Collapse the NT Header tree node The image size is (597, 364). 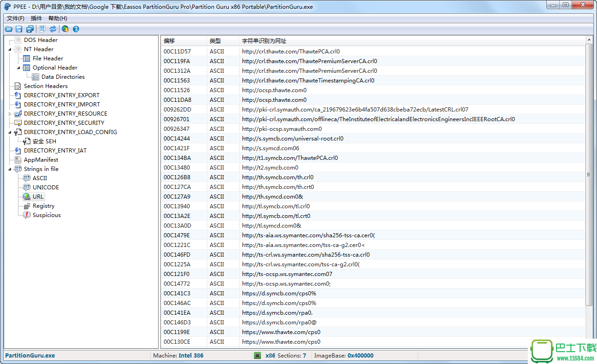point(10,49)
